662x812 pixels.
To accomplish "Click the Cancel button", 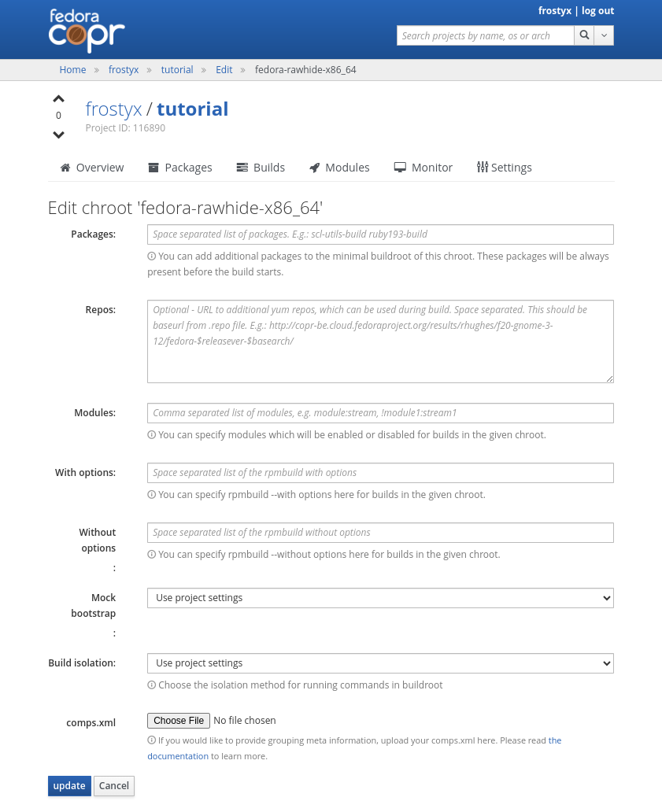I will (114, 786).
